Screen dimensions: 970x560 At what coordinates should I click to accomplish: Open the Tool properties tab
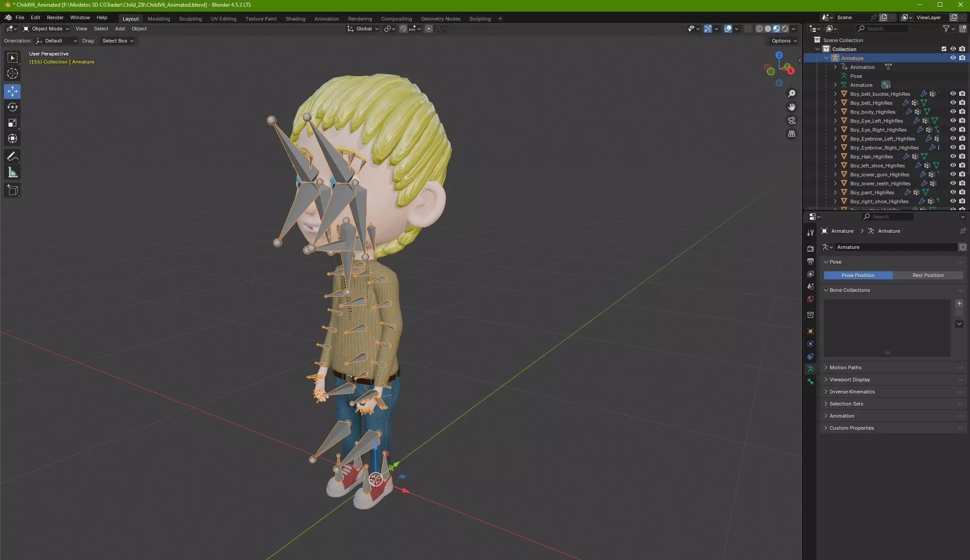(810, 233)
